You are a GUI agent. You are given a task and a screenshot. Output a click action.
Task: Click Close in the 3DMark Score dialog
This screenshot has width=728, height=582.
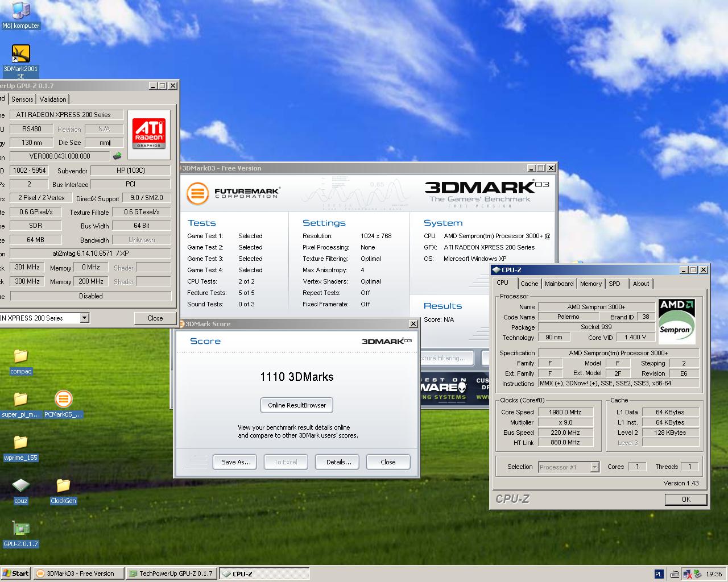click(x=388, y=462)
